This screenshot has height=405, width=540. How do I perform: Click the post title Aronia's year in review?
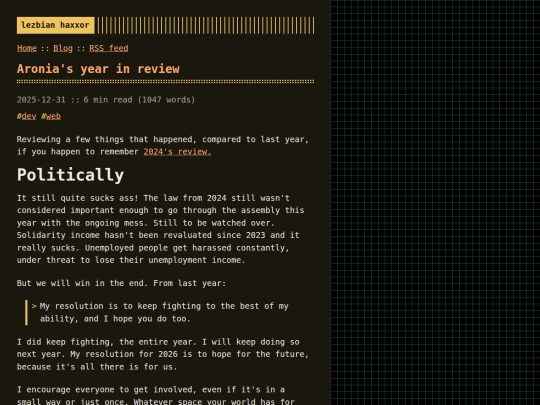pyautogui.click(x=98, y=69)
